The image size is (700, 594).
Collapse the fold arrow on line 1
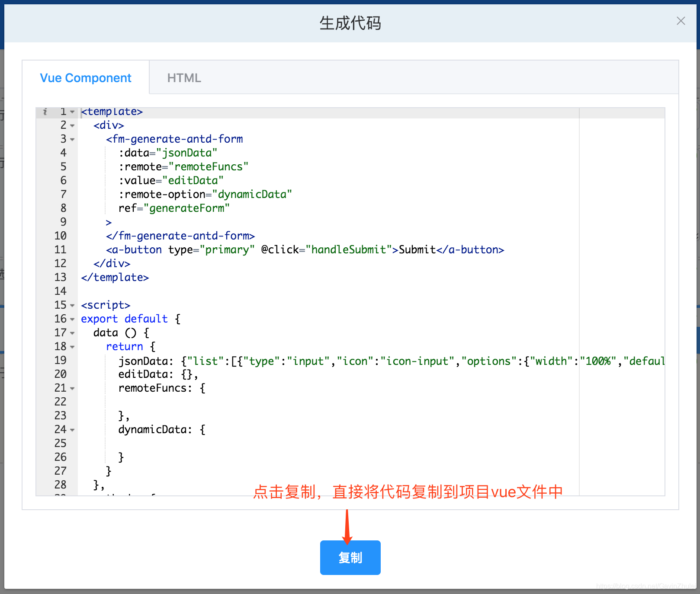click(72, 112)
